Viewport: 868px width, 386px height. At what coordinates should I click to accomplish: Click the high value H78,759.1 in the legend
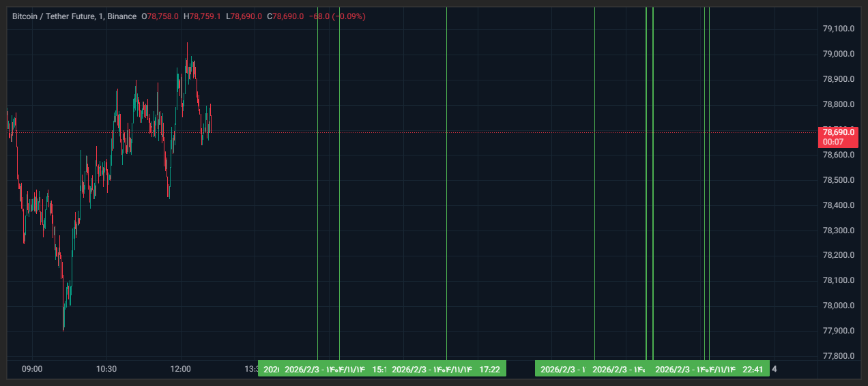click(202, 16)
